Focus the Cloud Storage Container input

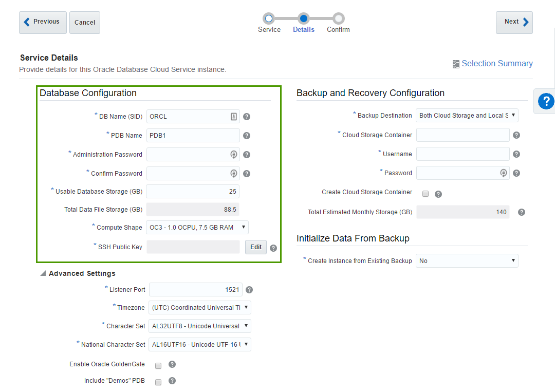(463, 135)
